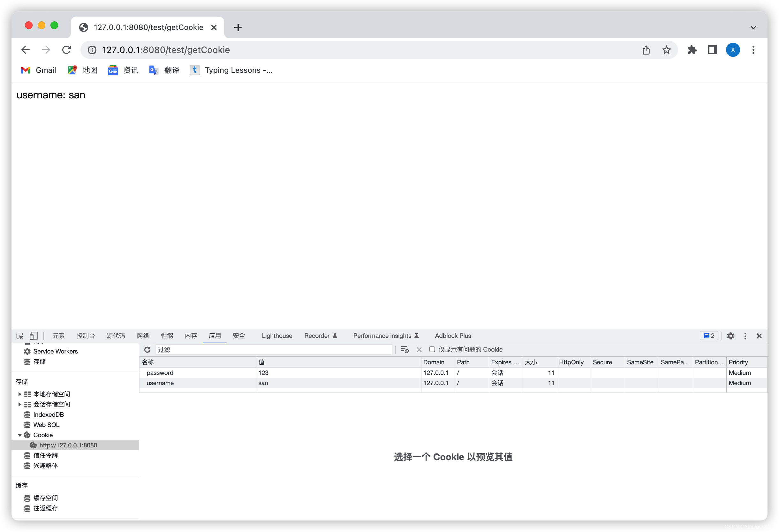The height and width of the screenshot is (532, 779).
Task: Open the Recorder tab
Action: click(321, 336)
